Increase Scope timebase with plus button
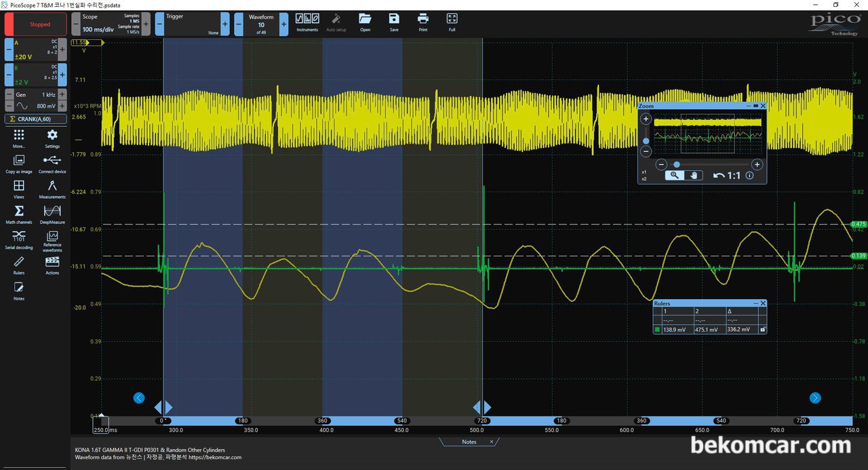The image size is (868, 470). click(146, 24)
